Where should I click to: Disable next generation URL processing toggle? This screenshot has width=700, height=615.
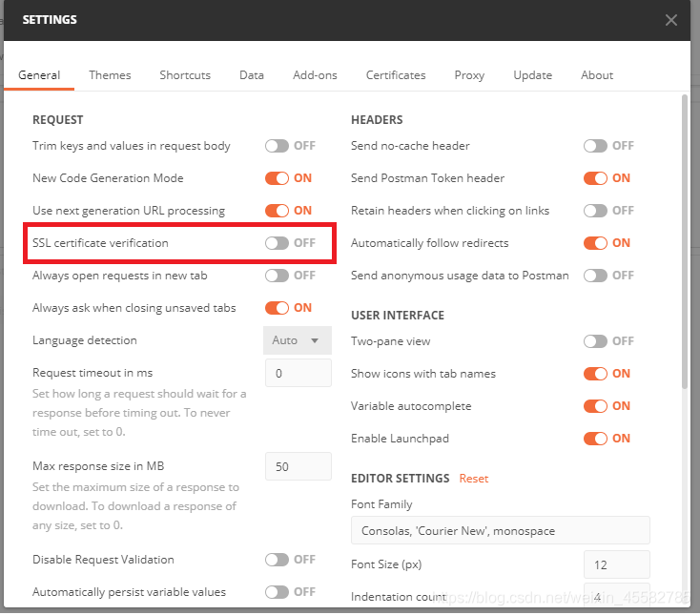pyautogui.click(x=277, y=211)
